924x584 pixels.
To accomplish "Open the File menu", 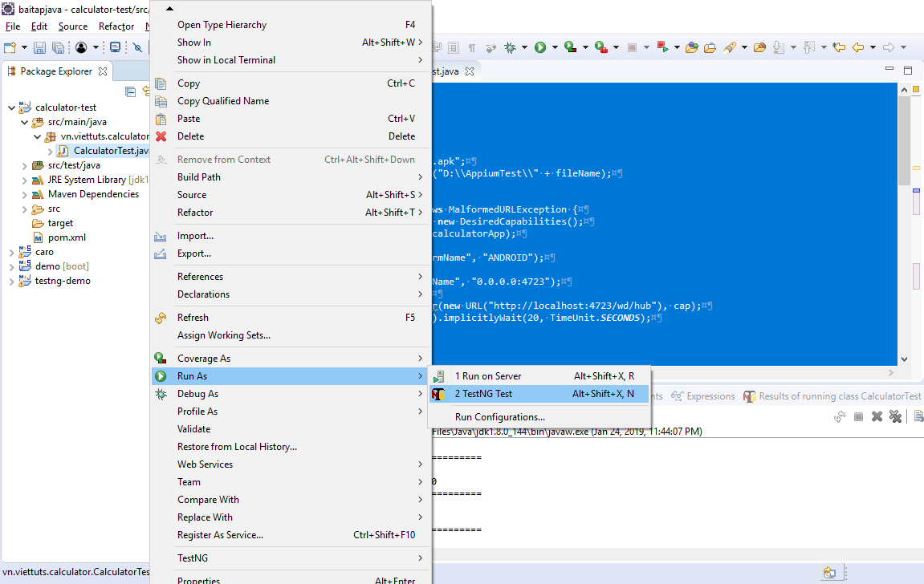I will point(12,26).
